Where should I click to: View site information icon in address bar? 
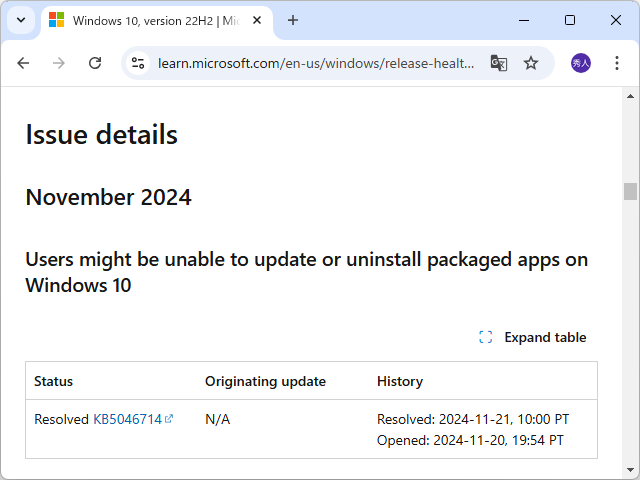pyautogui.click(x=138, y=63)
